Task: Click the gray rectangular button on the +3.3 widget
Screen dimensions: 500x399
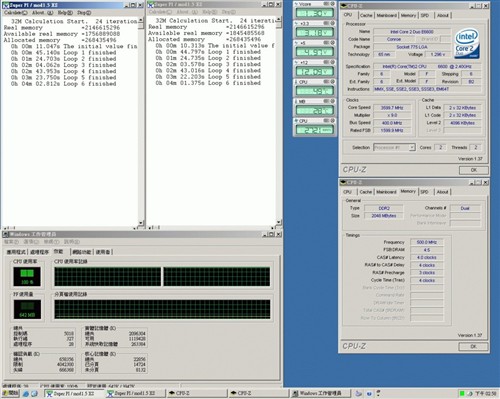Action: point(326,23)
